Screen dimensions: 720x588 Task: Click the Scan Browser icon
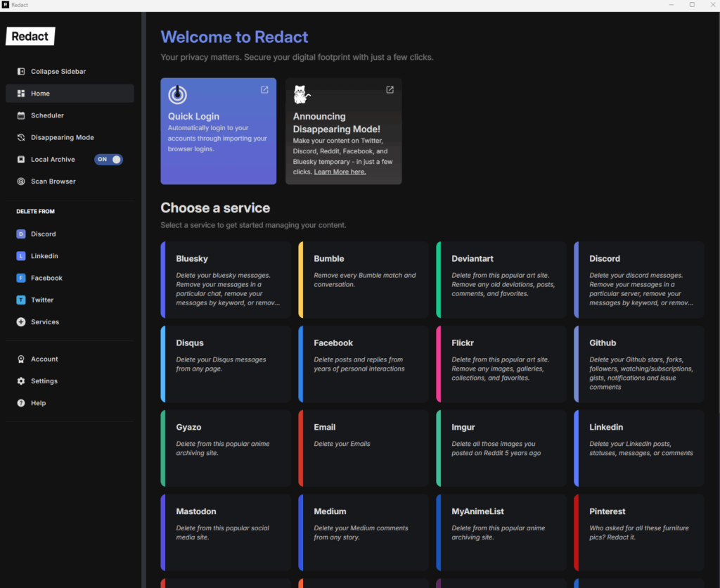click(x=21, y=181)
